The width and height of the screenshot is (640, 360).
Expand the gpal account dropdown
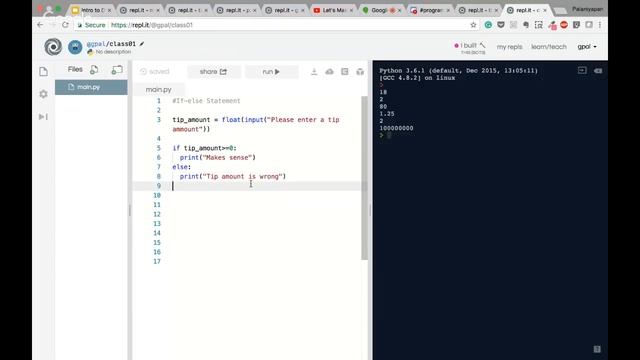click(x=587, y=47)
